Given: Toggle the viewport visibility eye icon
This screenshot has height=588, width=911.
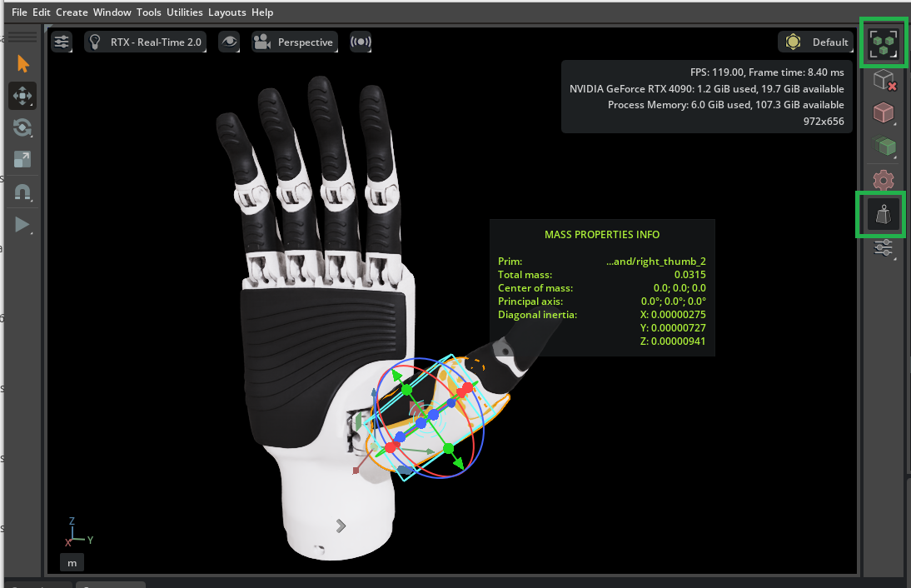Looking at the screenshot, I should (229, 42).
